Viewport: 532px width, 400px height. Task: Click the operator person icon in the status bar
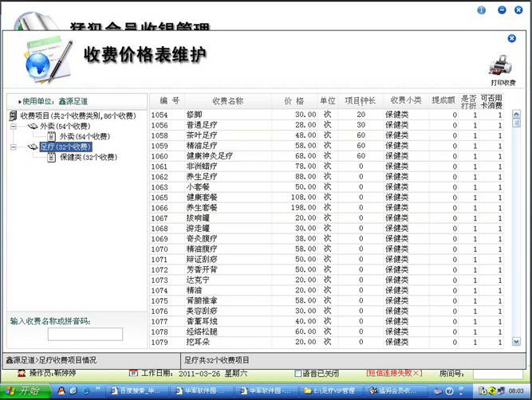(x=22, y=373)
